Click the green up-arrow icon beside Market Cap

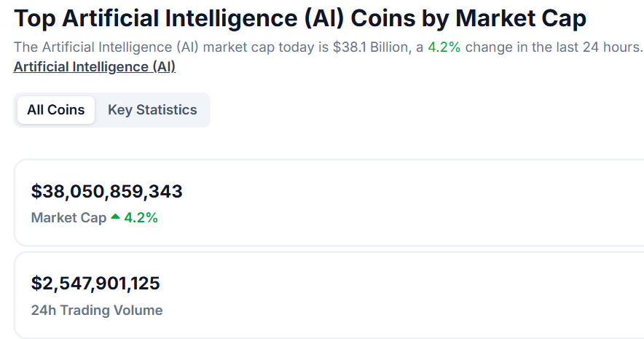[x=114, y=217]
